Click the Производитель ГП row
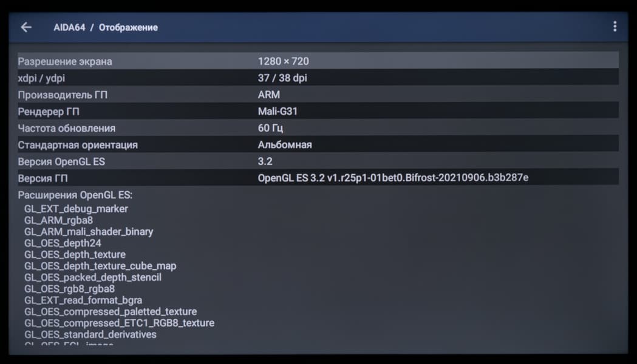This screenshot has height=364, width=637. click(x=318, y=95)
